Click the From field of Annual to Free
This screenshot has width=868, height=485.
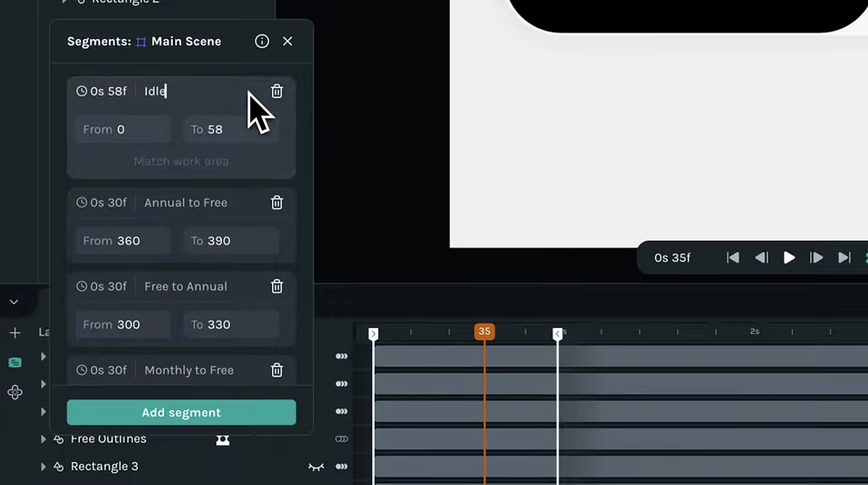pyautogui.click(x=123, y=241)
